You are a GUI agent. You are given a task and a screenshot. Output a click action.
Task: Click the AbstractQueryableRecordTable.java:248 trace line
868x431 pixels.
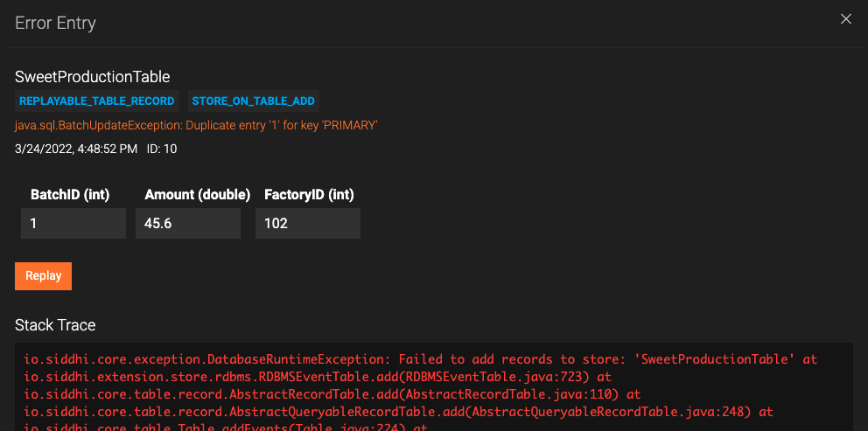pos(399,412)
